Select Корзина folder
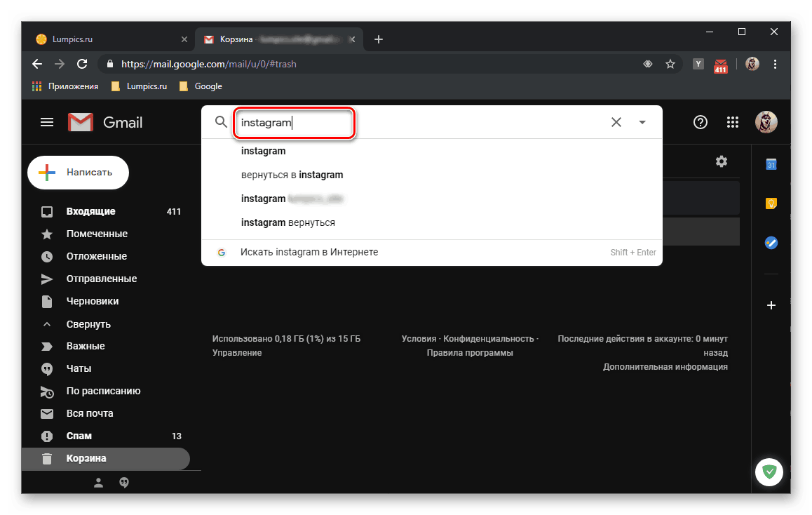This screenshot has height=515, width=812. [x=106, y=459]
